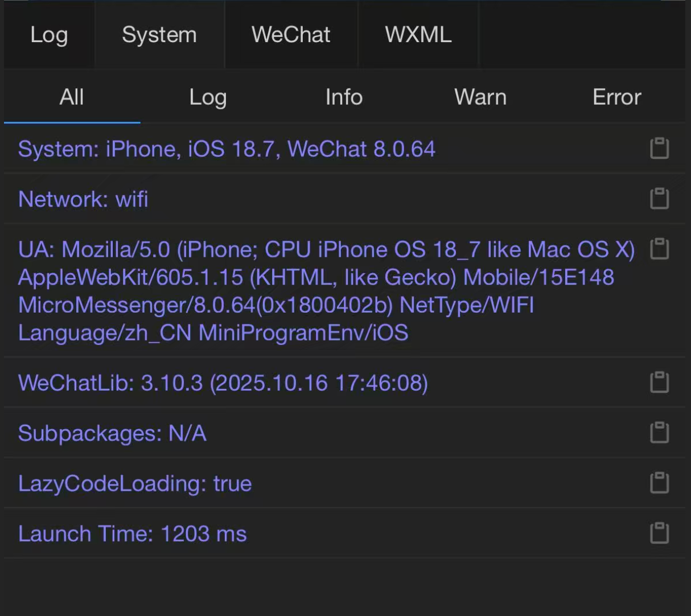Copy the Subpackages: N/A line

pyautogui.click(x=659, y=433)
